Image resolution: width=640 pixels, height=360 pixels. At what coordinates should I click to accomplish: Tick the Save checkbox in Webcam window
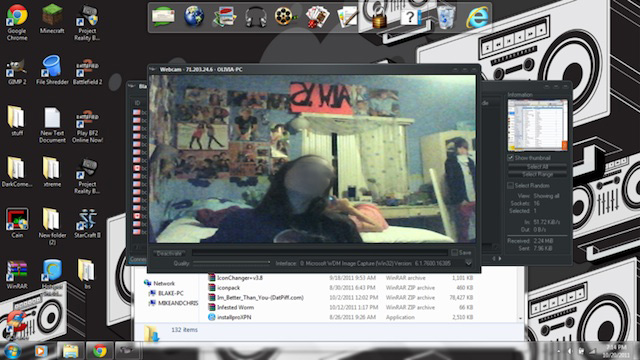click(454, 253)
